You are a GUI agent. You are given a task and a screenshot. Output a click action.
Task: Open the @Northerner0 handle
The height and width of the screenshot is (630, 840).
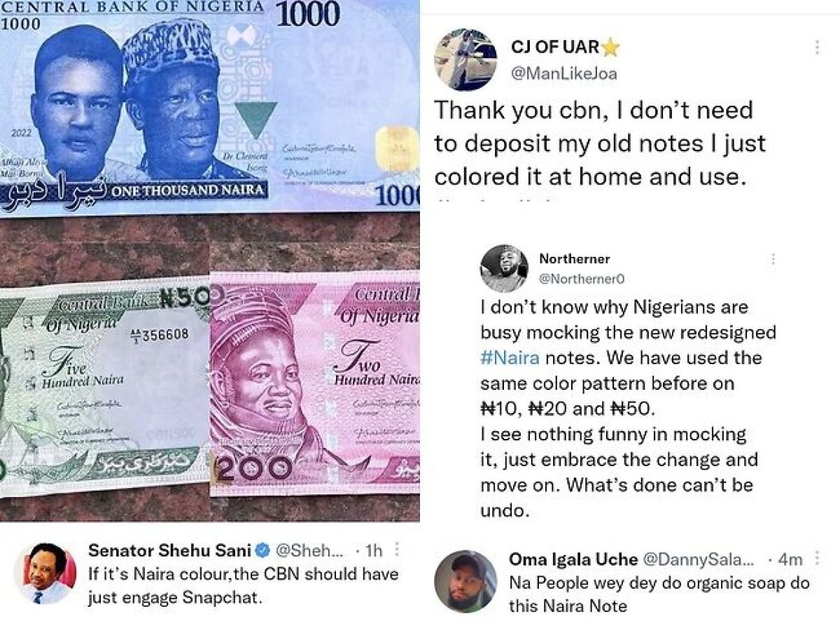tap(582, 279)
